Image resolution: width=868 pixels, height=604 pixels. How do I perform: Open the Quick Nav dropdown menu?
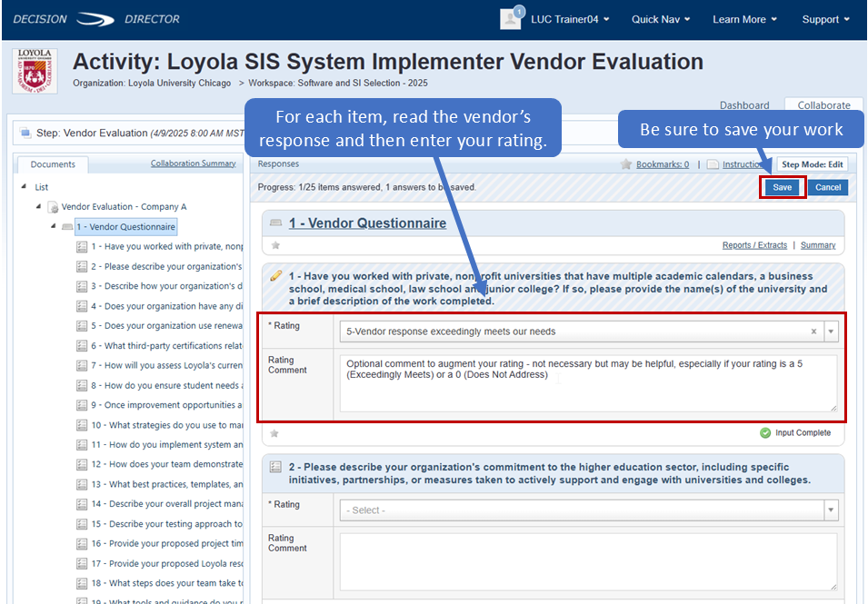[661, 19]
